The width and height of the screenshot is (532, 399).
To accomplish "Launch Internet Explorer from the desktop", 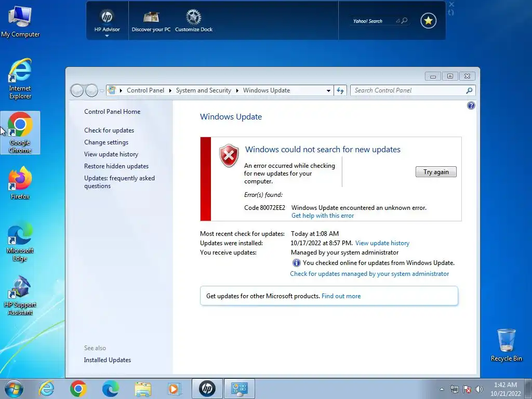I will pyautogui.click(x=20, y=79).
